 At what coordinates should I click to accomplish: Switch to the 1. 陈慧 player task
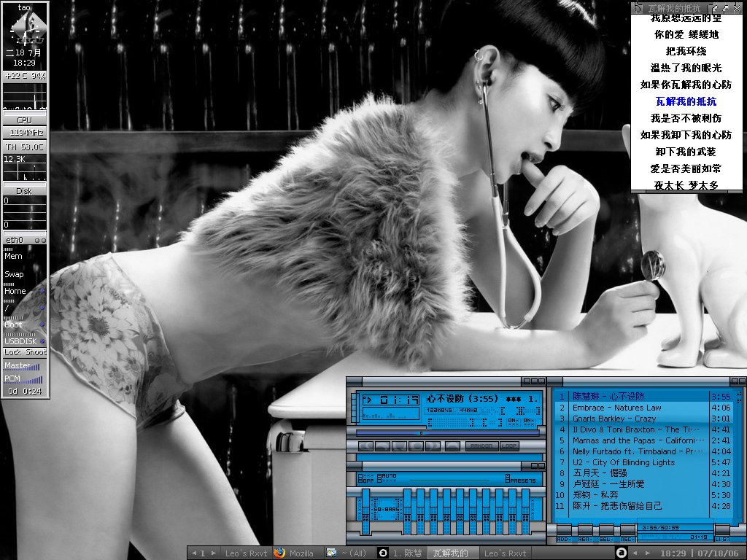click(400, 553)
